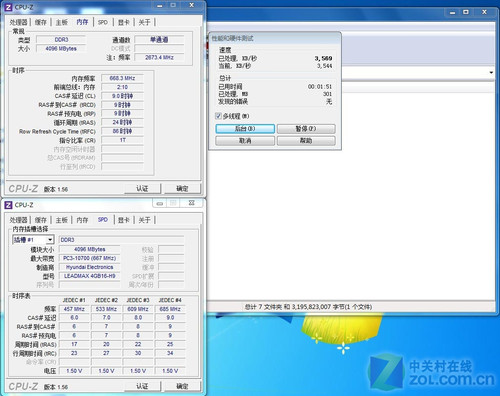
Task: Click the 9.0 时钟 CAS latency value
Action: pos(122,96)
